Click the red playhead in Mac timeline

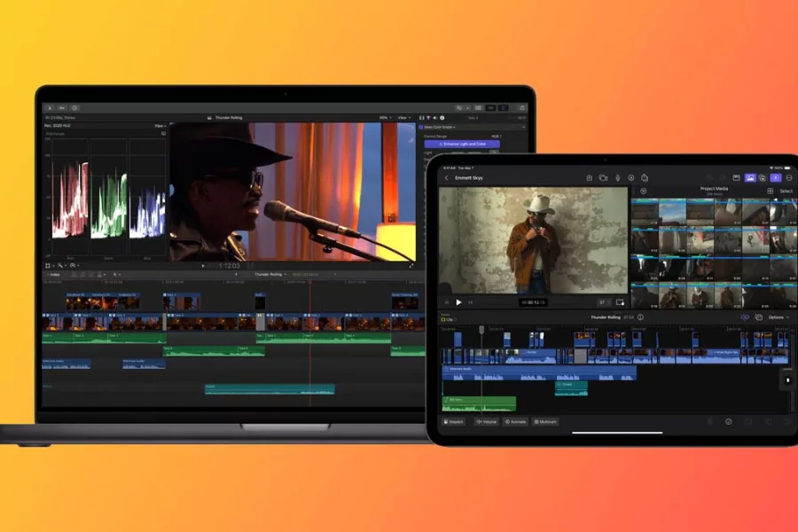coord(310,341)
